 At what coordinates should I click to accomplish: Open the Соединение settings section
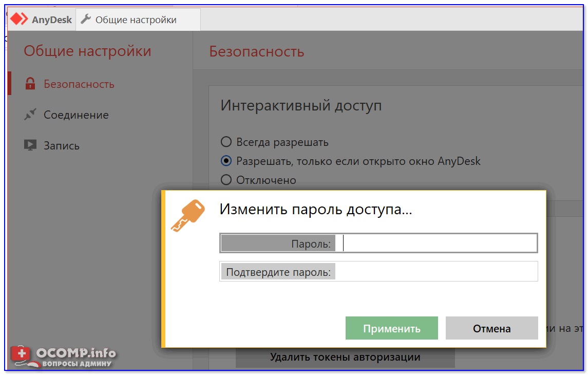tap(76, 115)
